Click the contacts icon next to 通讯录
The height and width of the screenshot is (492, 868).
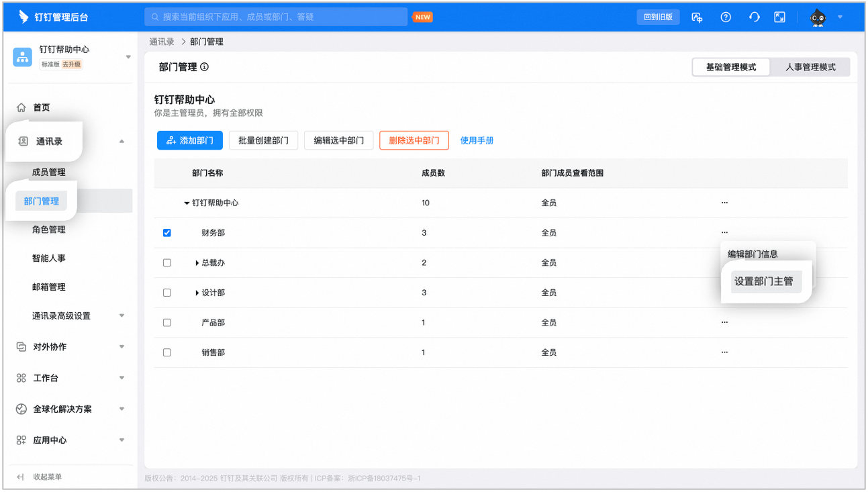tap(23, 142)
